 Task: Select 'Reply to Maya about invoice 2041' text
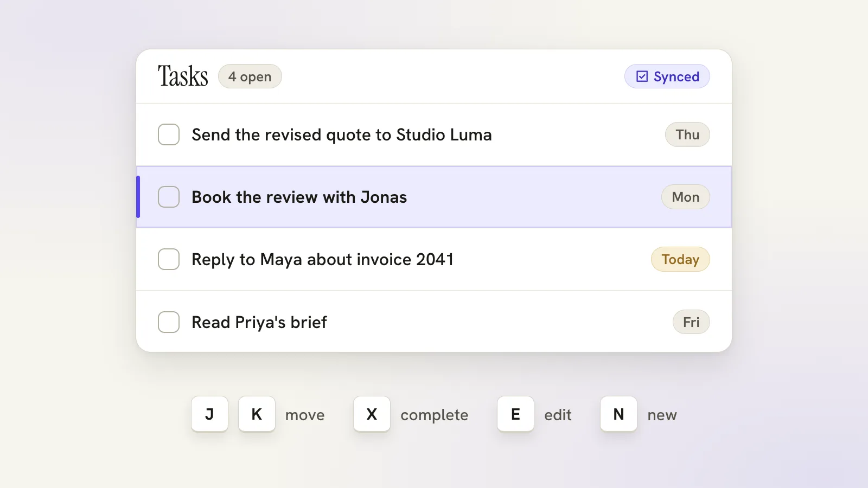click(322, 259)
